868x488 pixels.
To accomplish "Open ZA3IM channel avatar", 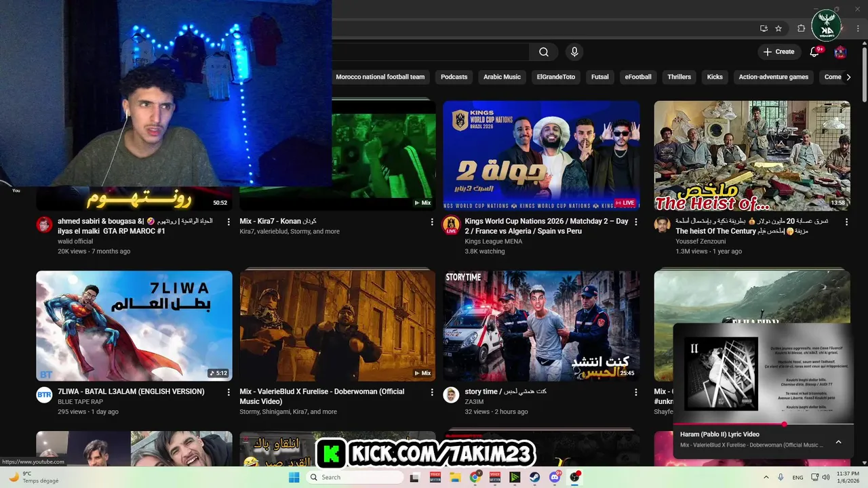I will (x=451, y=395).
